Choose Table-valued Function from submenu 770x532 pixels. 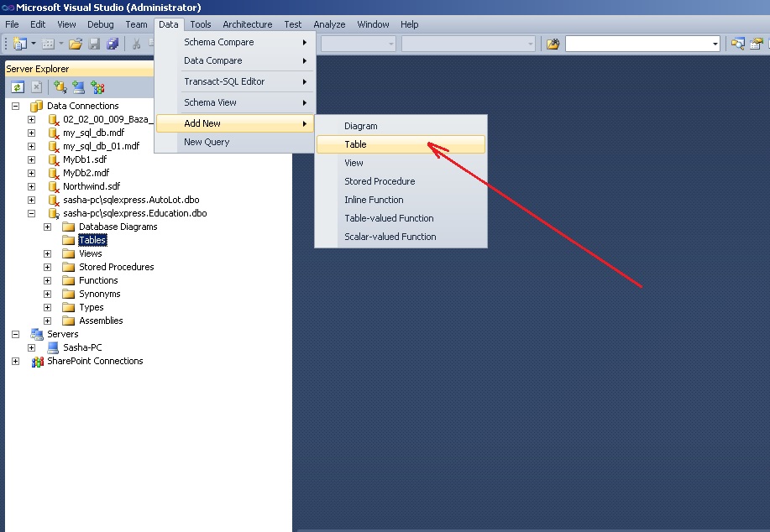coord(401,218)
